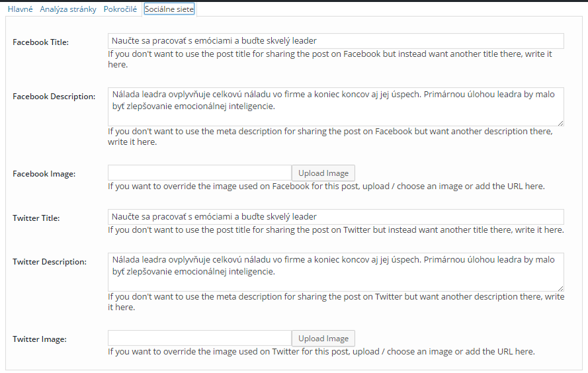The width and height of the screenshot is (588, 373).
Task: Click the Twitter Image URL field
Action: (199, 339)
